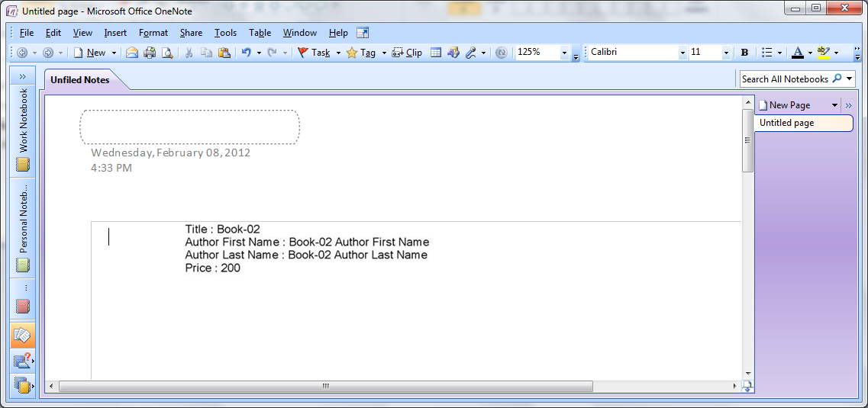This screenshot has width=868, height=408.
Task: Undo the last action
Action: 247,53
